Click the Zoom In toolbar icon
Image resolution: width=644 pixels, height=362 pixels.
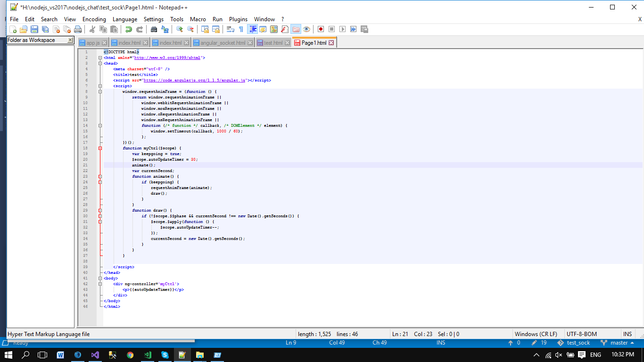coord(180,29)
